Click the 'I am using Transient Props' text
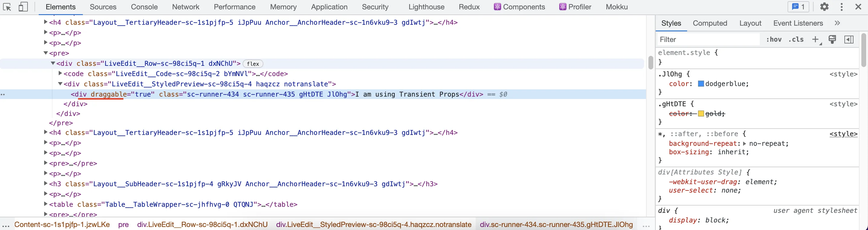 point(407,94)
